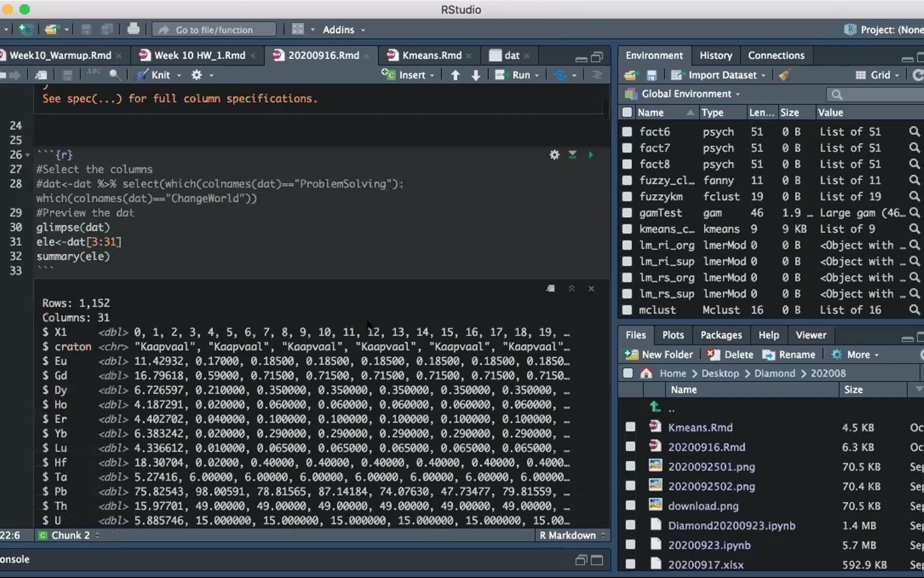Clear the chunk output with X icon
924x578 pixels.
click(x=591, y=288)
